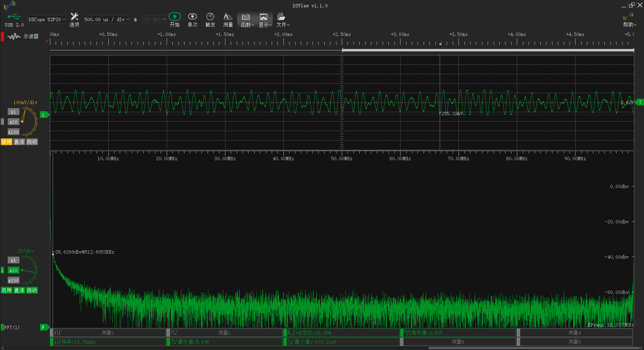
Task: Toggle 直流 coupling on the green channel
Action: click(19, 290)
